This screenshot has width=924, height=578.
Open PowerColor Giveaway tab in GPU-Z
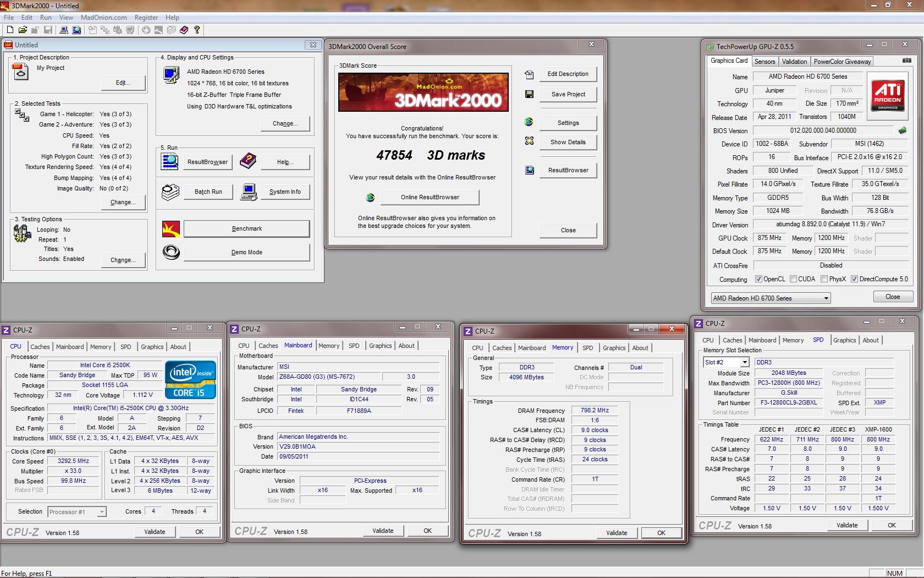tap(842, 62)
